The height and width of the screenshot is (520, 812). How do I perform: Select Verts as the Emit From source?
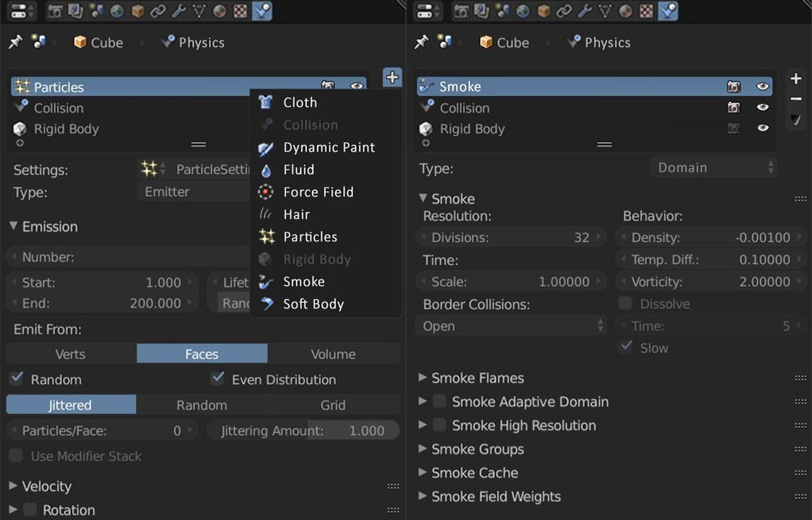pos(72,354)
